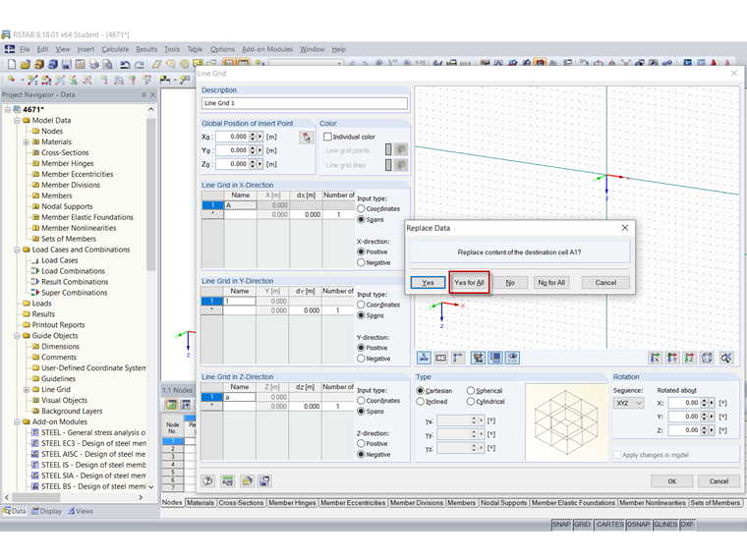Image resolution: width=747 pixels, height=560 pixels.
Task: Click the No button in Replace Data
Action: point(510,282)
